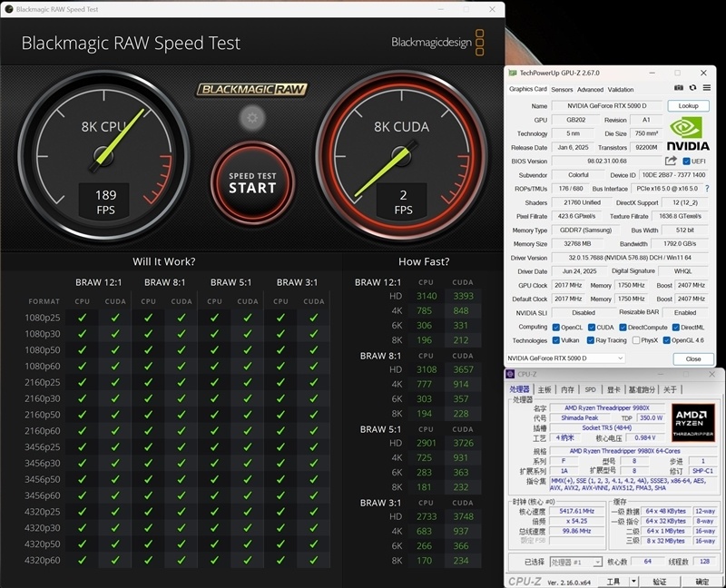
Task: Open Blackmagic RAW Speed Test settings gear
Action: pyautogui.click(x=251, y=117)
